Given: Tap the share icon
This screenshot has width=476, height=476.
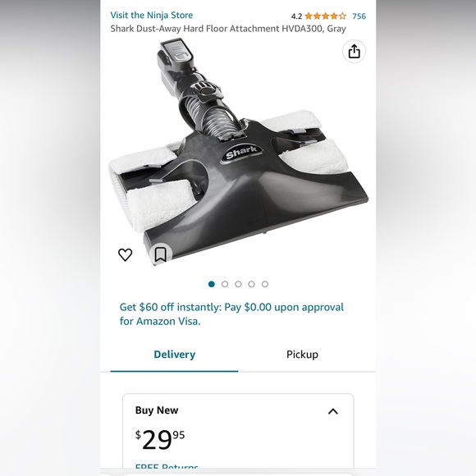Looking at the screenshot, I should pos(354,51).
